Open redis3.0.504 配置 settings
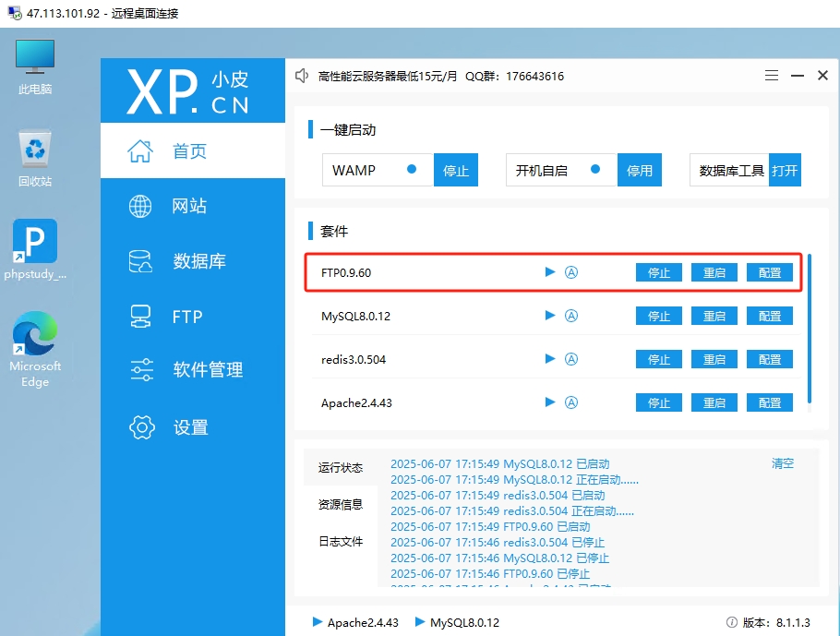This screenshot has width=840, height=636. 770,359
